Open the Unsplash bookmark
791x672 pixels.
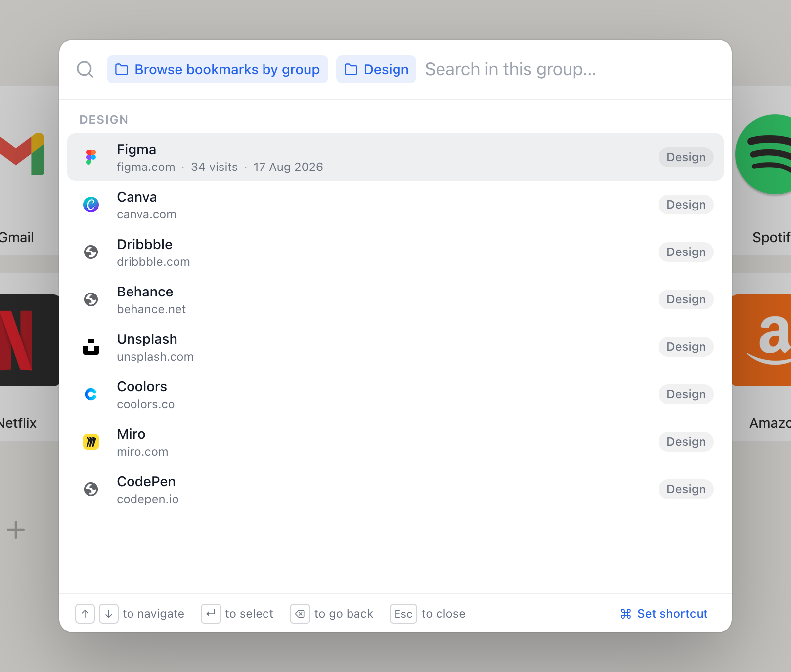click(x=395, y=347)
